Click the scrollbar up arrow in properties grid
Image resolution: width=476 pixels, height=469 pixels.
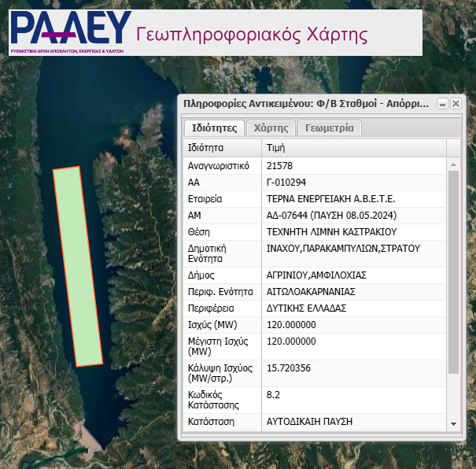point(452,164)
